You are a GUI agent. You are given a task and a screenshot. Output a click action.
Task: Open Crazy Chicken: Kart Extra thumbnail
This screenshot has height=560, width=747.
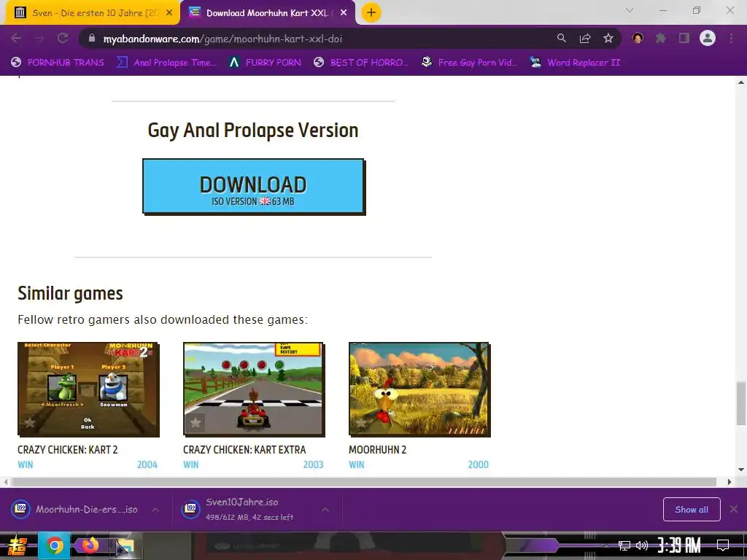coord(254,389)
